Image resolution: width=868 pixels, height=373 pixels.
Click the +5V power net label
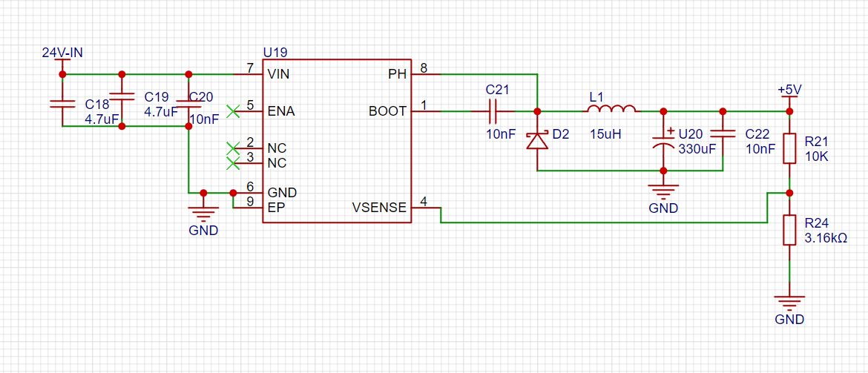789,90
